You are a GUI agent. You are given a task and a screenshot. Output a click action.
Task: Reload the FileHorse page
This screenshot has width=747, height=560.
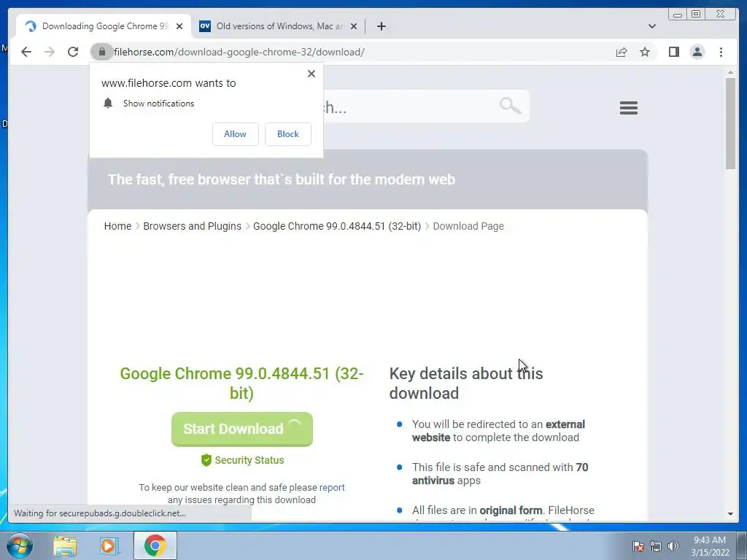[73, 52]
